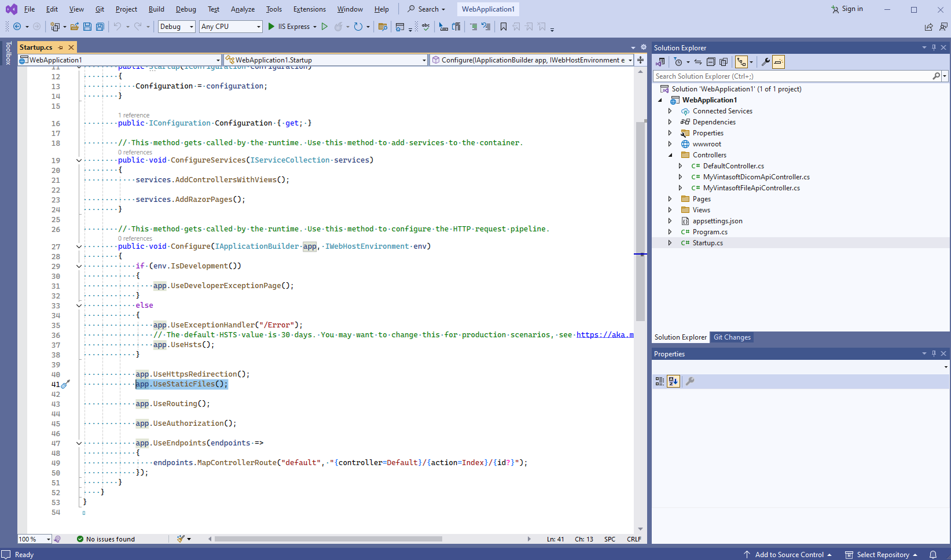Click the notifications bell in the status bar
The width and height of the screenshot is (951, 560).
pos(933,555)
